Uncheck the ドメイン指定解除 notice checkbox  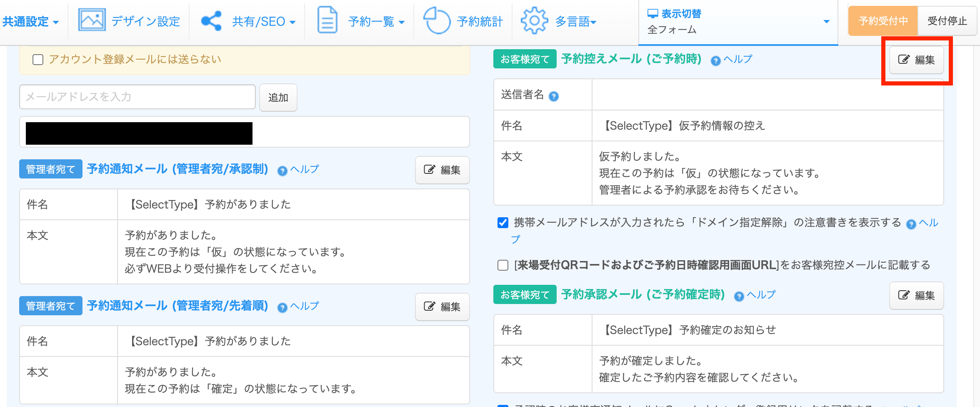503,223
